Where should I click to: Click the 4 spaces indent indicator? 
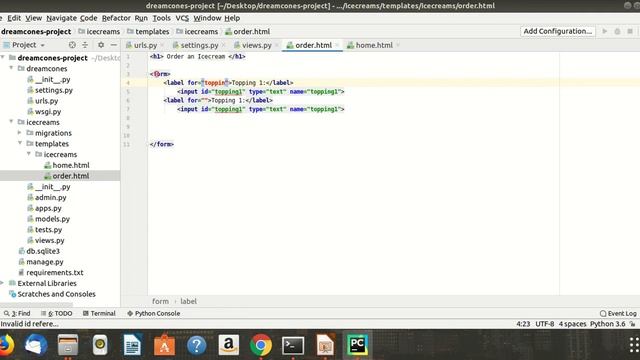(x=572, y=324)
